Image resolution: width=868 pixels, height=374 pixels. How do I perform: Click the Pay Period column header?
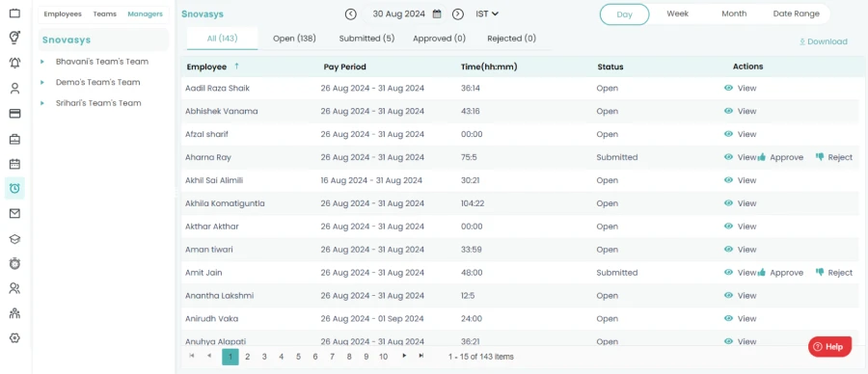coord(345,67)
